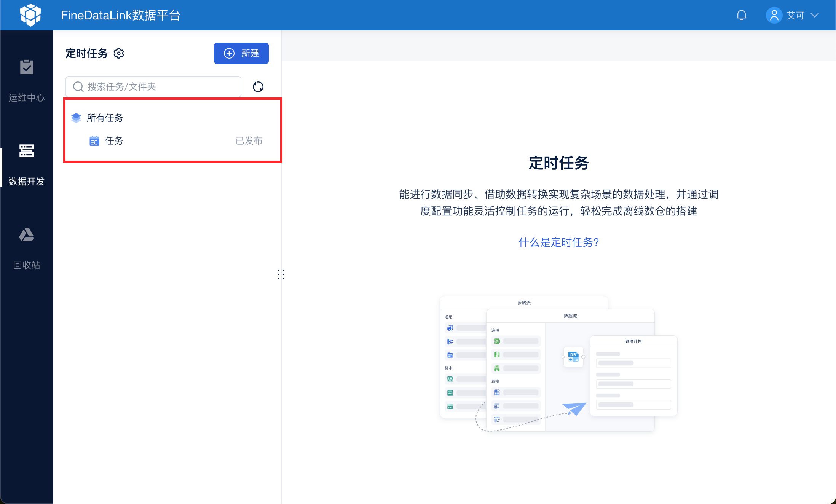
Task: Select the 数据开发 sidebar icon
Action: [27, 151]
